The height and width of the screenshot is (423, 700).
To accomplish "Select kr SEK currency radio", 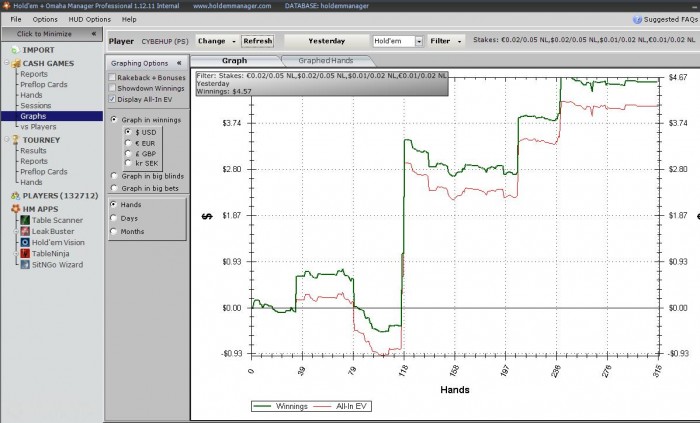I will pyautogui.click(x=128, y=163).
